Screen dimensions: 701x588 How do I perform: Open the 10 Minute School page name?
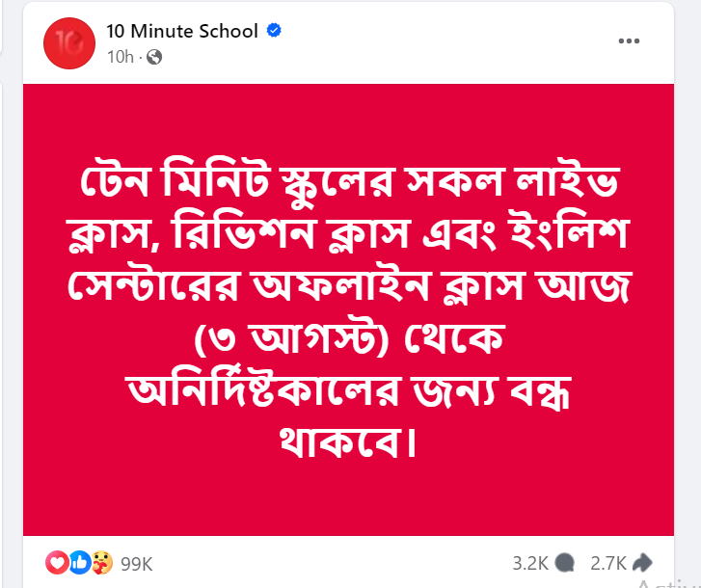pyautogui.click(x=182, y=31)
